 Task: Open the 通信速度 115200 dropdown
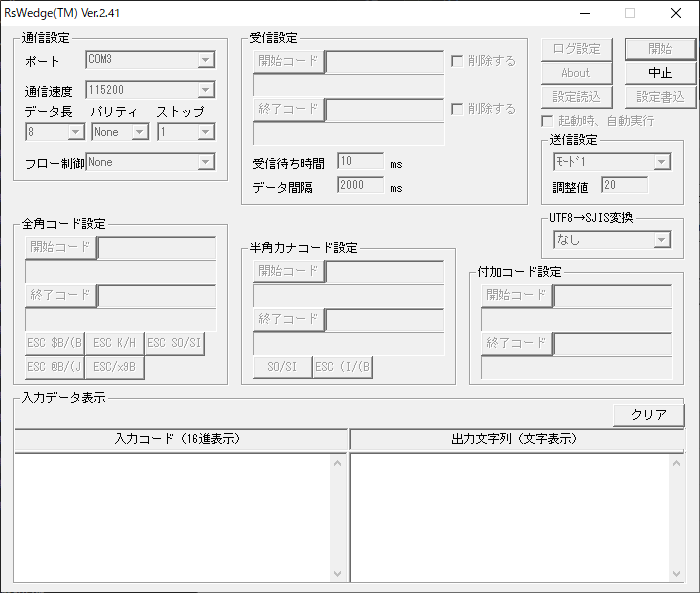[150, 90]
